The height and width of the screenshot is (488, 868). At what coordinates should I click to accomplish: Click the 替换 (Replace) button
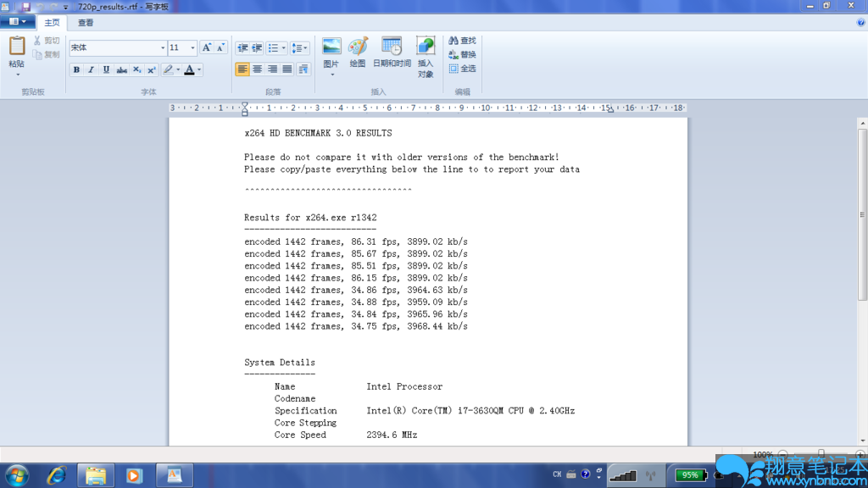pyautogui.click(x=462, y=54)
